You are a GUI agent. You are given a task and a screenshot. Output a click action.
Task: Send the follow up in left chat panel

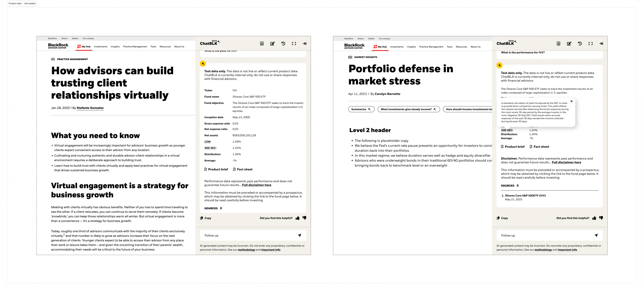(x=299, y=235)
